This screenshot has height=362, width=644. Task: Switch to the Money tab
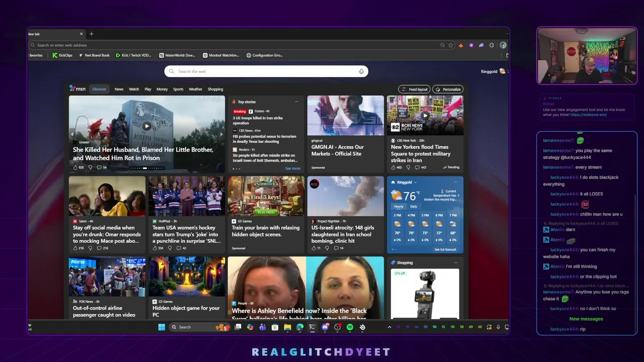[x=162, y=89]
